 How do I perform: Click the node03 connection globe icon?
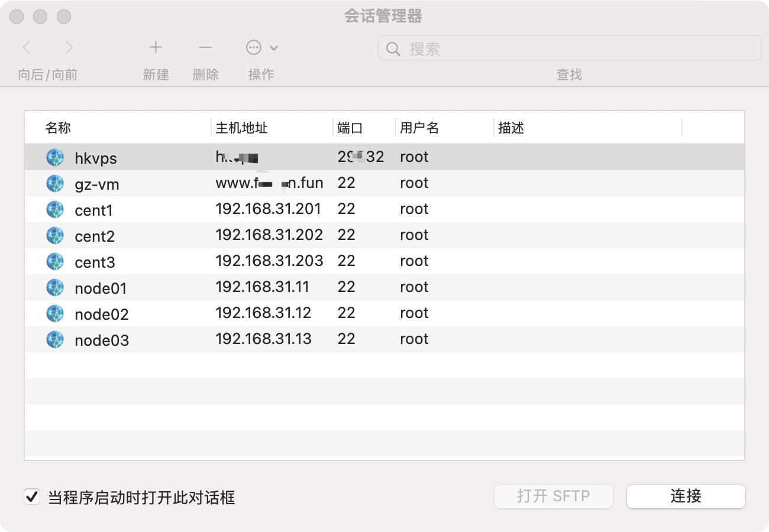pyautogui.click(x=54, y=339)
